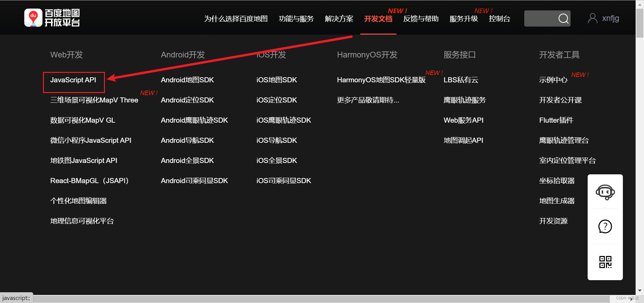Select the 开发文档 menu item

pos(378,19)
